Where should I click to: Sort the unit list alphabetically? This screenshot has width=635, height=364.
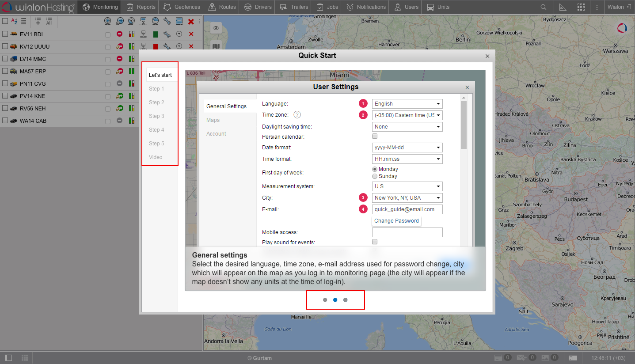coord(14,21)
